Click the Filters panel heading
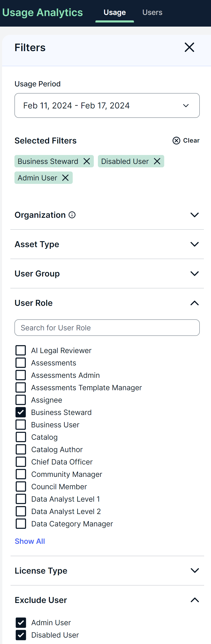Image resolution: width=211 pixels, height=644 pixels. tap(30, 47)
